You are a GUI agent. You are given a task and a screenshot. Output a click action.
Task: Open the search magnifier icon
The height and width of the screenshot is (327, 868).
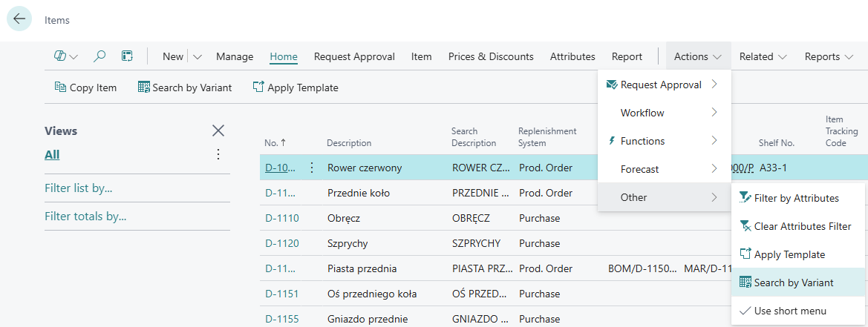99,56
